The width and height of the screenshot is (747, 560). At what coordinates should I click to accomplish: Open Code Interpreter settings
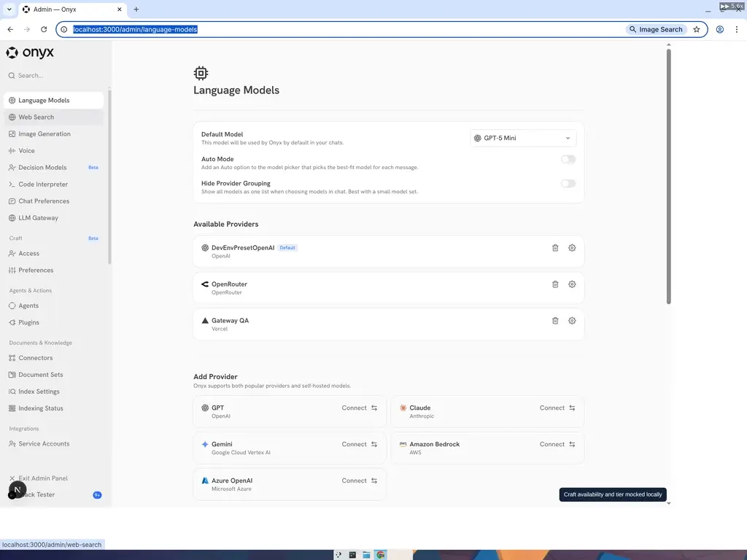pos(54,184)
